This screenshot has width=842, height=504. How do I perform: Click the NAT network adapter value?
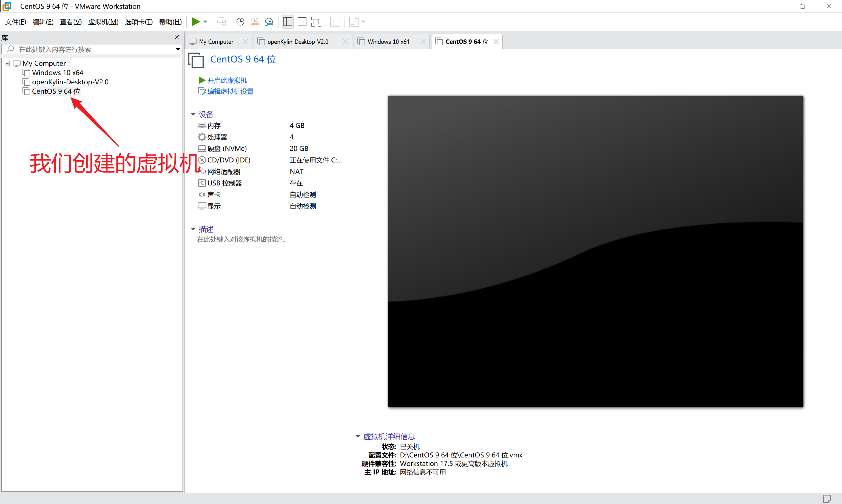point(297,171)
